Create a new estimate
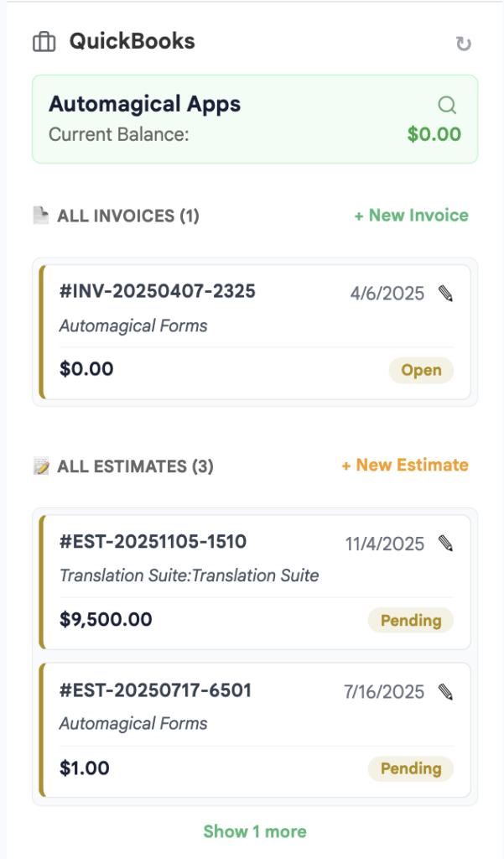 (x=404, y=466)
